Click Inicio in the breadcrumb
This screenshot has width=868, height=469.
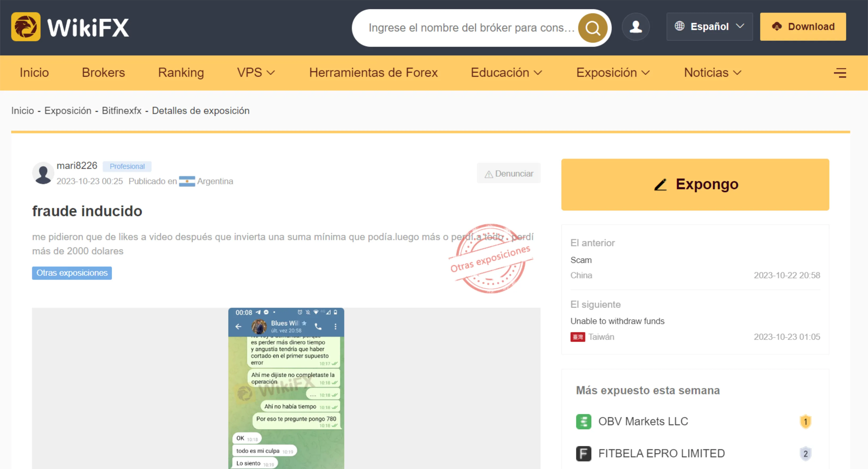coord(23,111)
